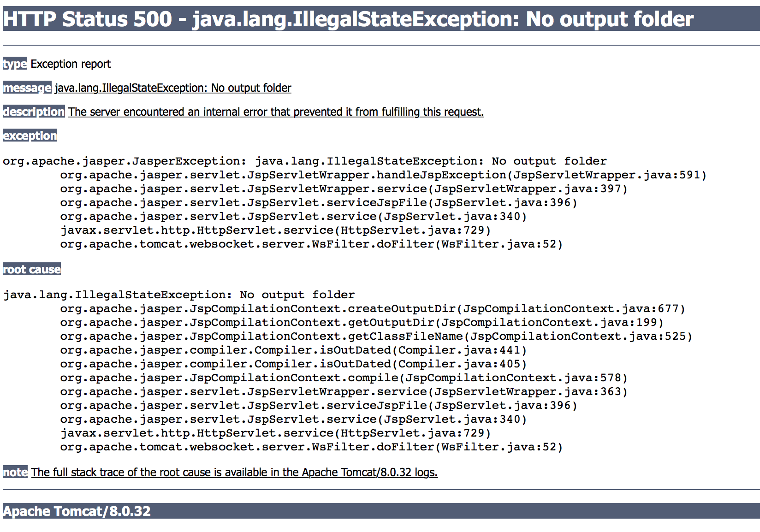760x532 pixels.
Task: Click the JspServletWrapper.java:397 line
Action: click(344, 189)
